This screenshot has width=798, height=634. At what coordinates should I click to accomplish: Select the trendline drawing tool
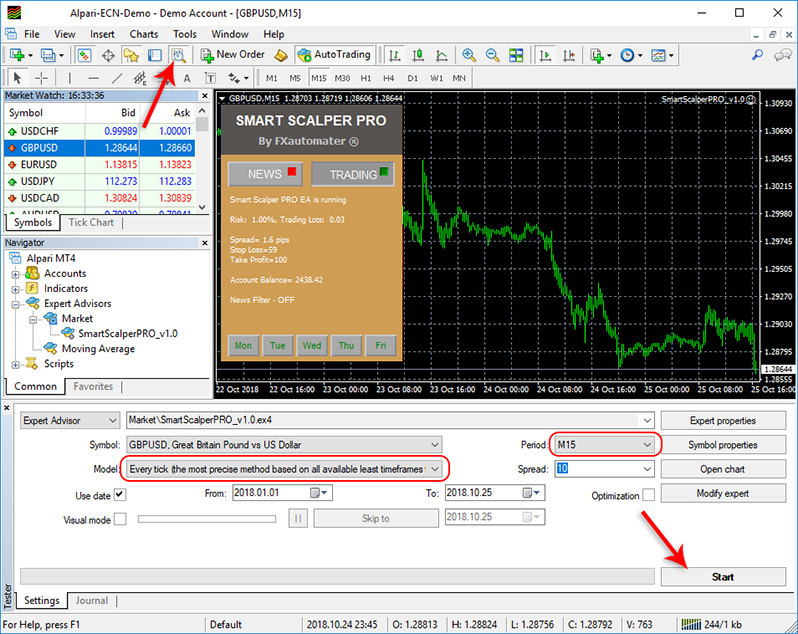[117, 78]
